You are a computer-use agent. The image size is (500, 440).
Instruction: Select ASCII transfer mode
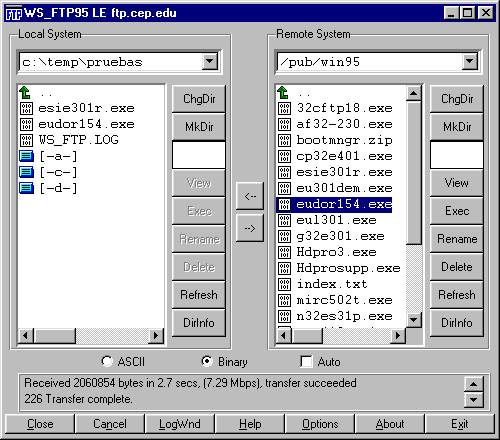107,361
